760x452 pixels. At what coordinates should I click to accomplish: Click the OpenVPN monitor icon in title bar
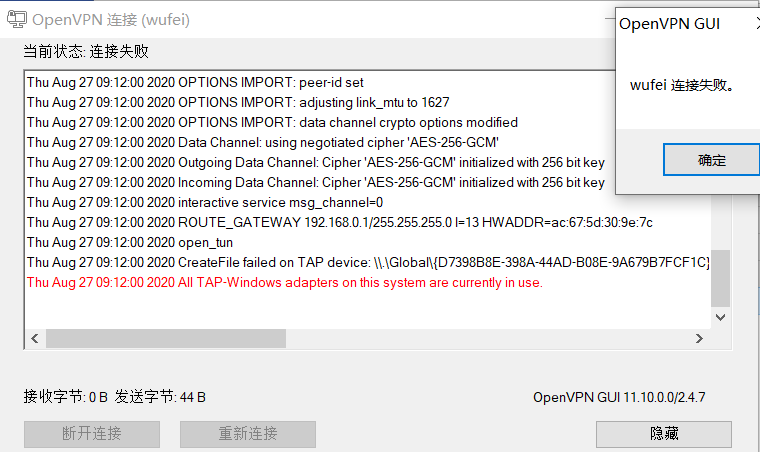pos(17,19)
